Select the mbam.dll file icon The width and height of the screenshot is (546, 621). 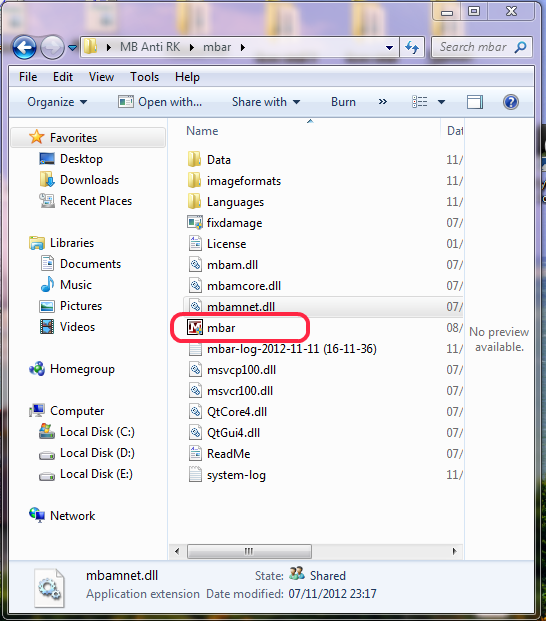195,265
